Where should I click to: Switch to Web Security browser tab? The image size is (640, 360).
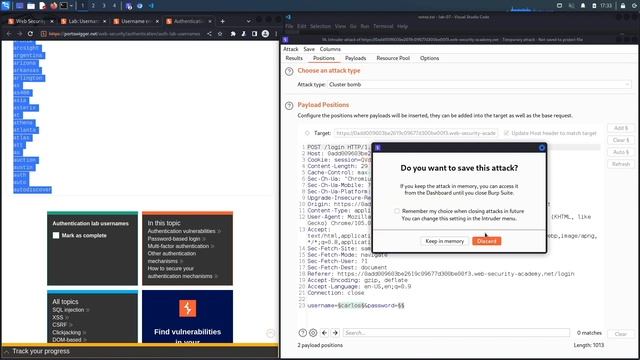pos(31,21)
